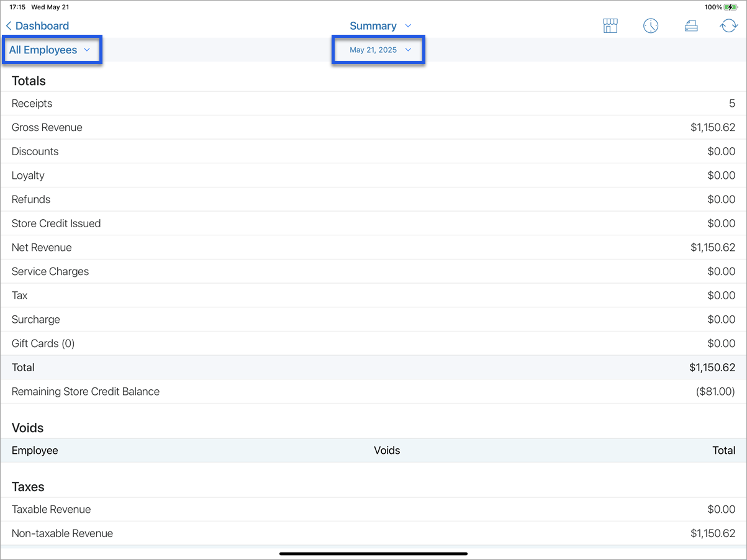Refresh the report data with the sync icon

click(728, 26)
